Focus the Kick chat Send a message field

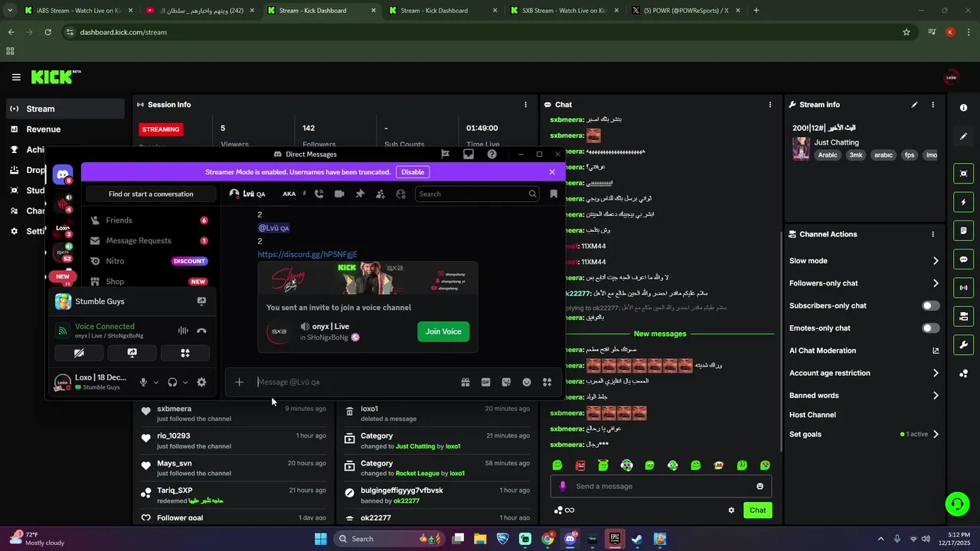[661, 486]
